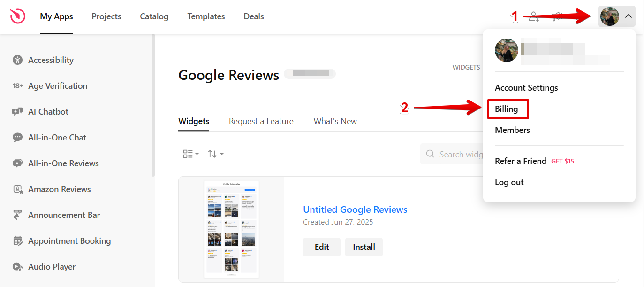
Task: Click the All-in-One Chat icon
Action: point(18,138)
